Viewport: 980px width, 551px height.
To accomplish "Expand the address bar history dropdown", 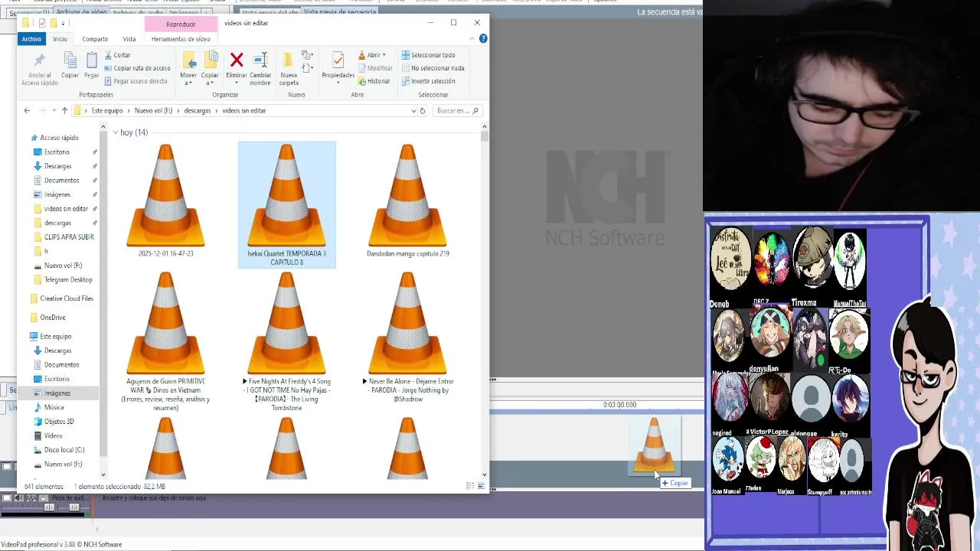I will pos(413,110).
